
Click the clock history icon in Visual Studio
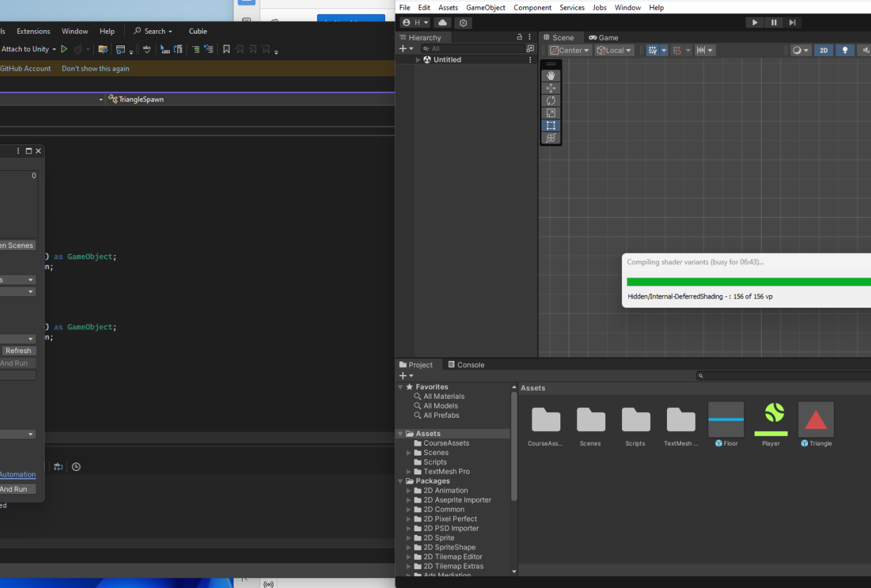[x=76, y=467]
